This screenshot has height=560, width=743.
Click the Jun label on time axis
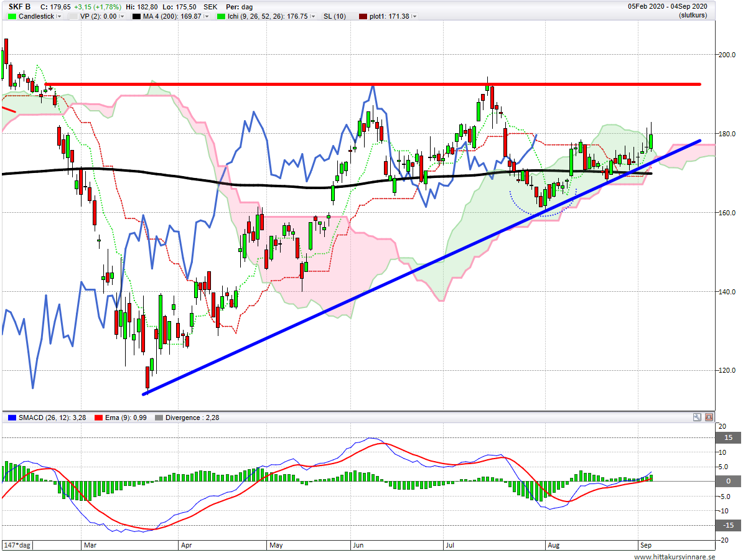click(x=358, y=545)
